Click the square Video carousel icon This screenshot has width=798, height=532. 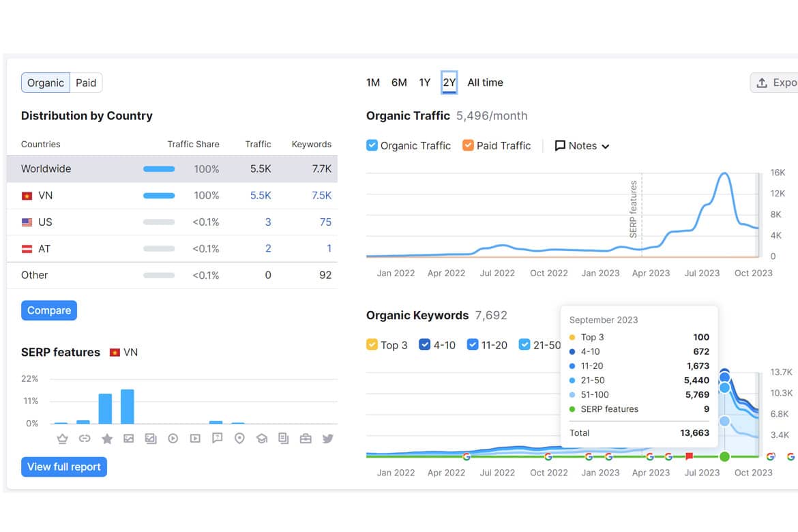195,439
